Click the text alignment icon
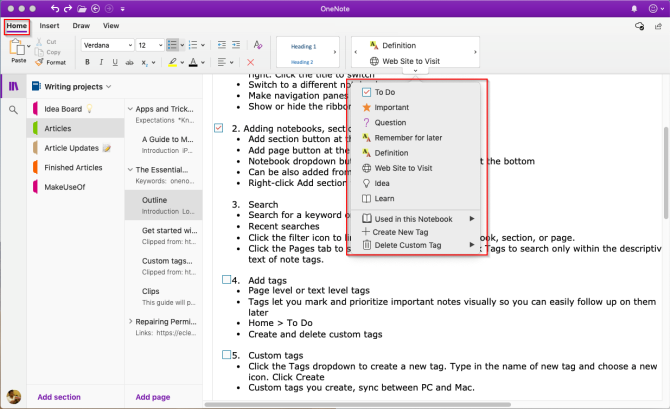The width and height of the screenshot is (670, 409). (x=221, y=62)
